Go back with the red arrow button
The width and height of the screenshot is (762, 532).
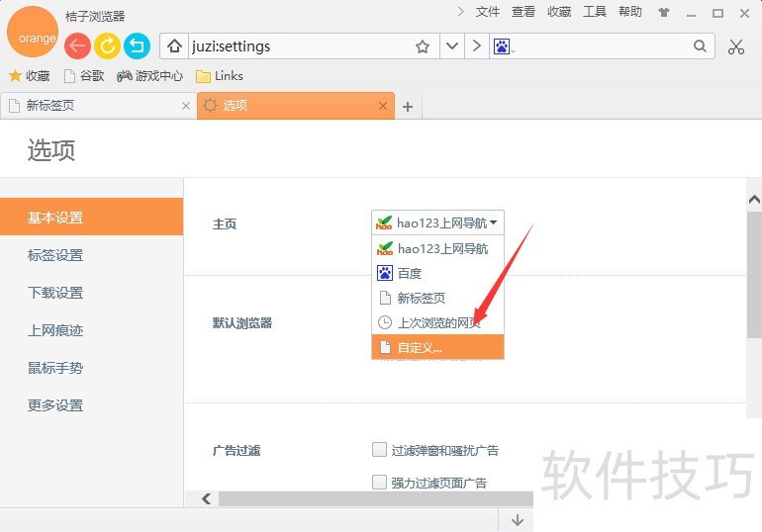pos(77,46)
